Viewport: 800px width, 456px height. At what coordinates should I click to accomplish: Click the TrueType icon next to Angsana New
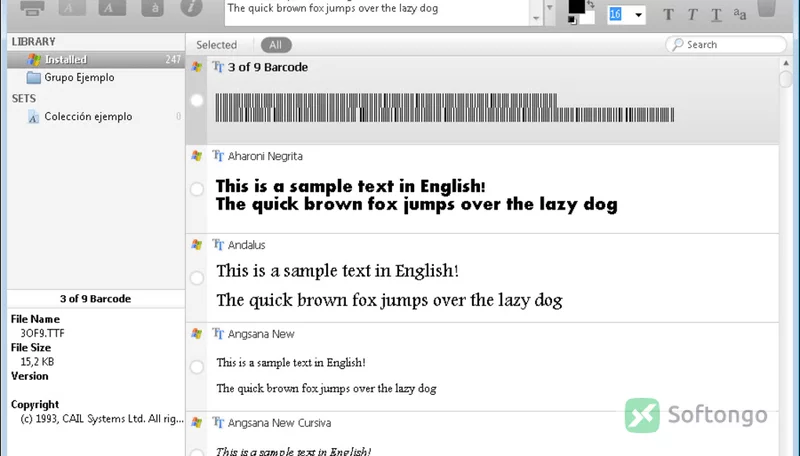218,334
